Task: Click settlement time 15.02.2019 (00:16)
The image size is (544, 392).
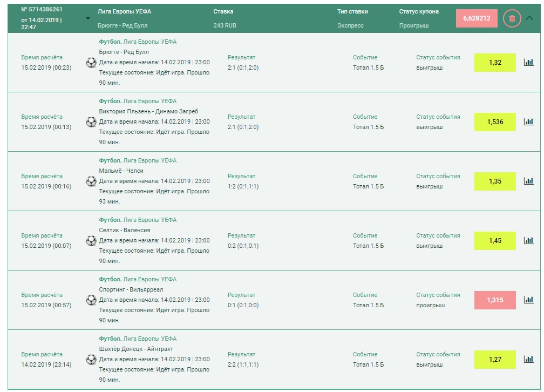Action: pos(46,186)
